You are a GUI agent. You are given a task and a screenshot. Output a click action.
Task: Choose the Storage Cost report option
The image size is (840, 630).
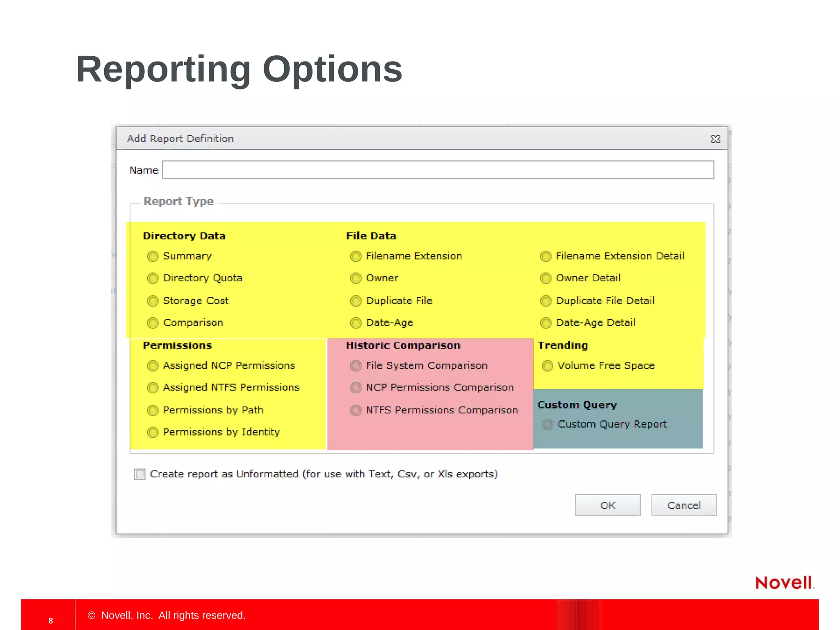[x=153, y=301]
